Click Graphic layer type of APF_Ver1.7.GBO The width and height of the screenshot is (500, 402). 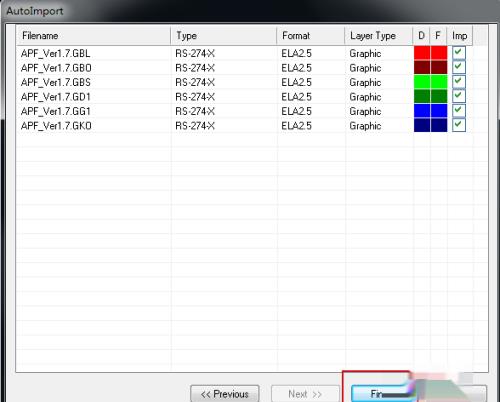tap(365, 68)
